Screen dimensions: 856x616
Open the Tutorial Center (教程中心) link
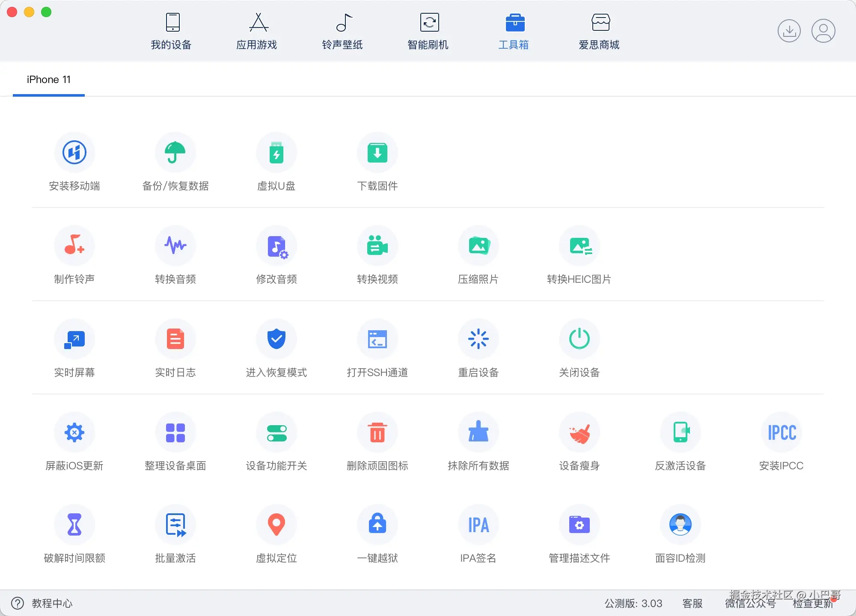point(51,603)
